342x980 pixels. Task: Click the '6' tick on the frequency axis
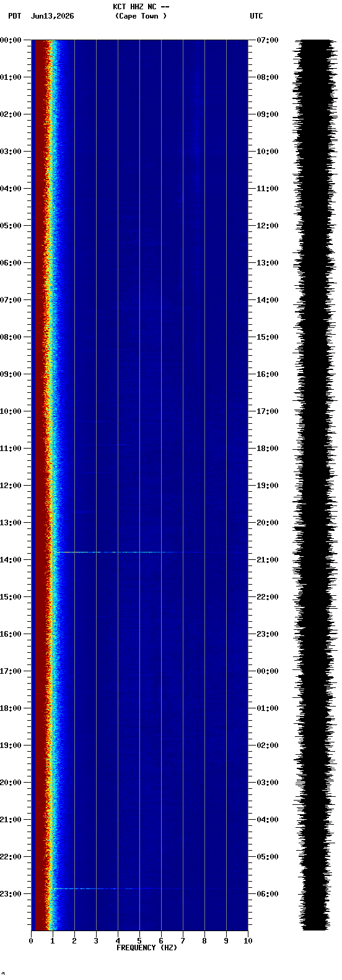[x=161, y=941]
